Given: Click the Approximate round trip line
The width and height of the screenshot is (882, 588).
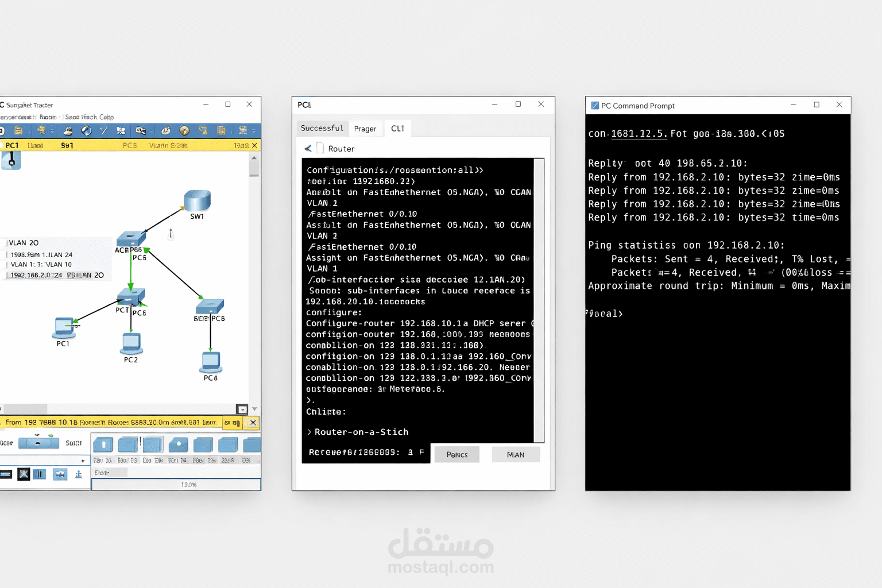Looking at the screenshot, I should (x=719, y=286).
